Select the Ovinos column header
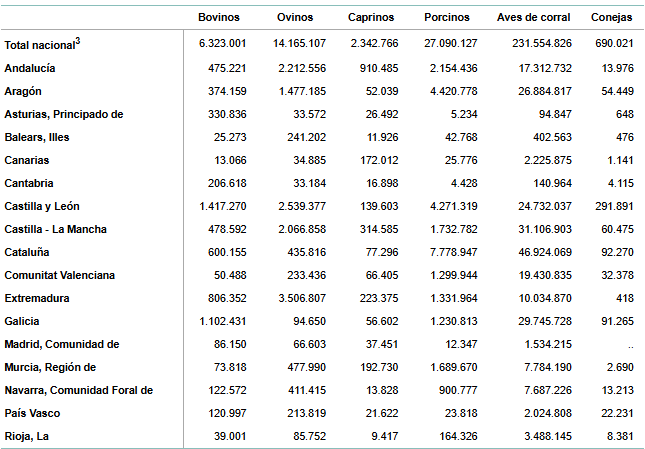 294,17
